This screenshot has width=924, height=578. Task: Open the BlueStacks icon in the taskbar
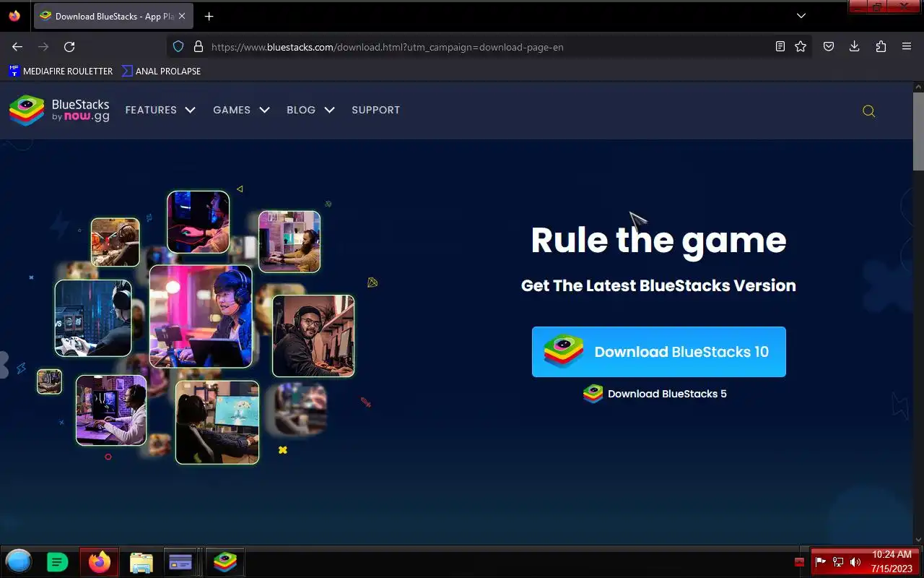point(225,561)
